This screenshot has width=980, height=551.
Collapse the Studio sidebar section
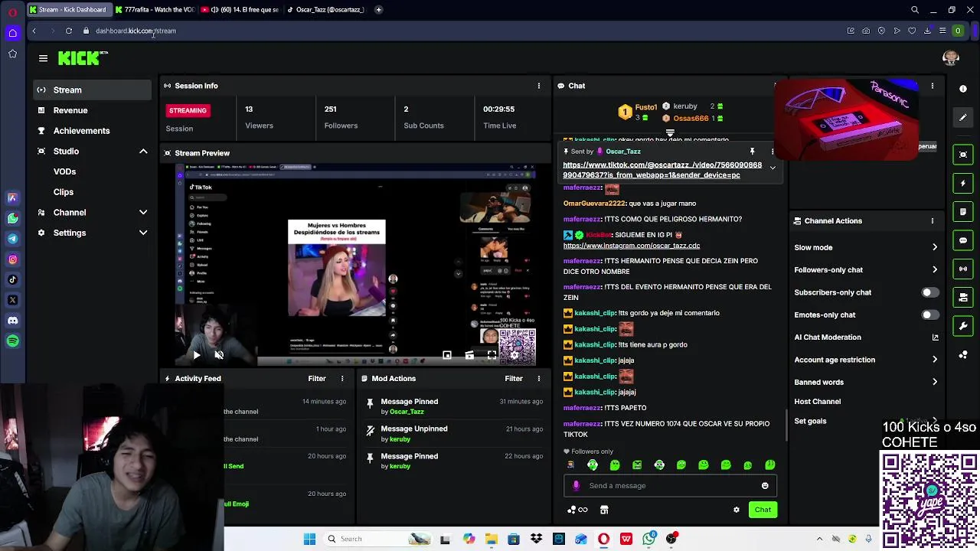[x=143, y=152]
